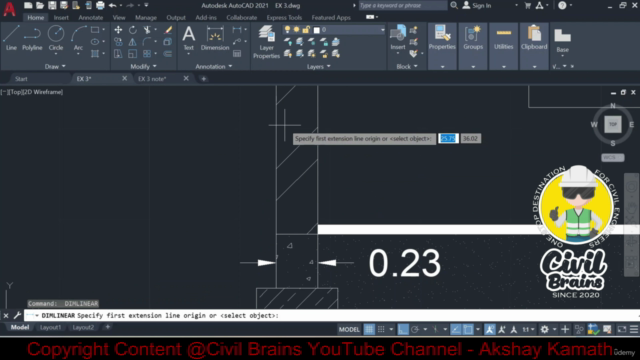
Task: Toggle object snap tracking in status bar
Action: 456,329
